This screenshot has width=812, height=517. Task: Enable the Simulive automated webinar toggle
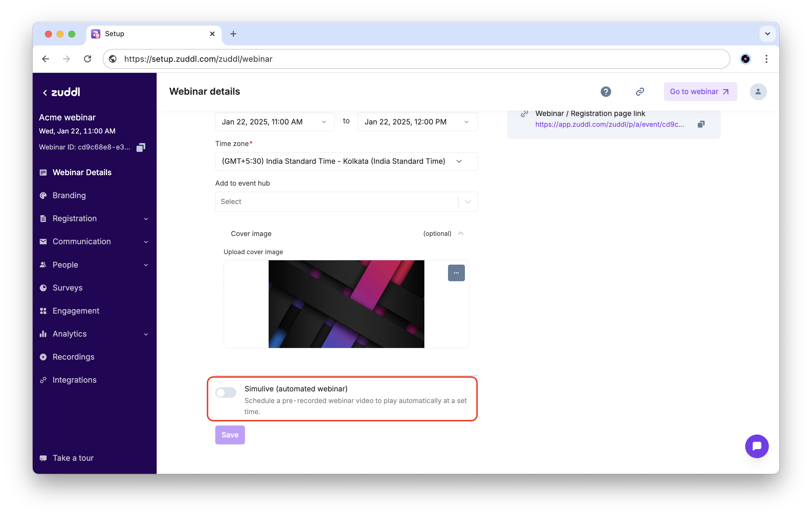click(x=225, y=392)
